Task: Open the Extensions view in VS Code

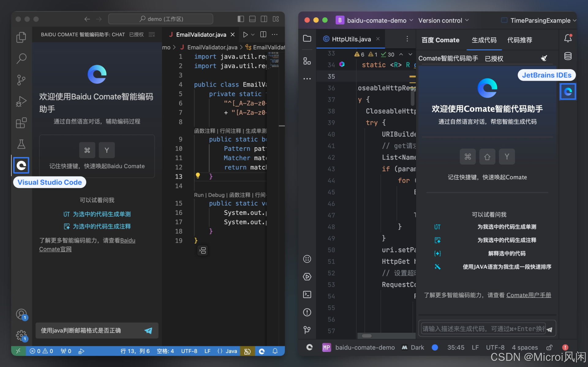Action: (21, 123)
